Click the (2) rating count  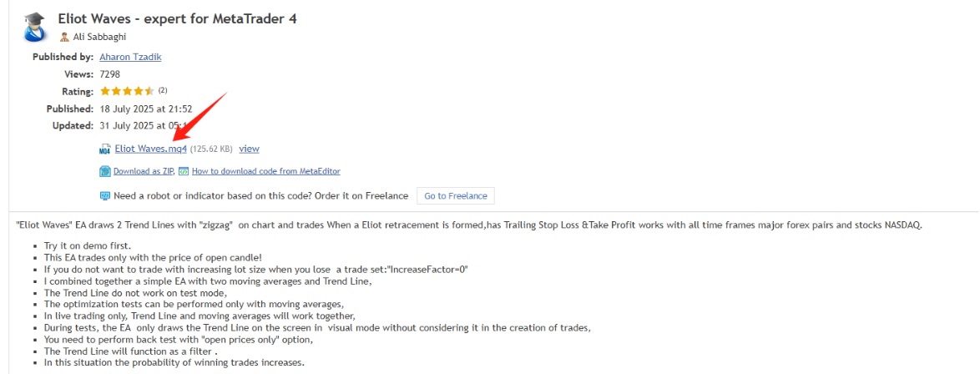coord(163,90)
